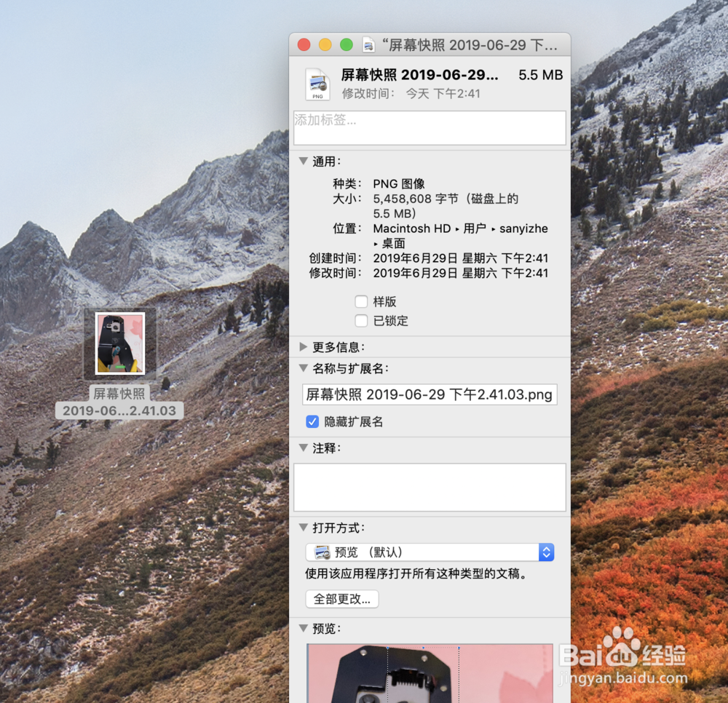Click the PNG document icon in the info header
The image size is (728, 703).
click(317, 82)
